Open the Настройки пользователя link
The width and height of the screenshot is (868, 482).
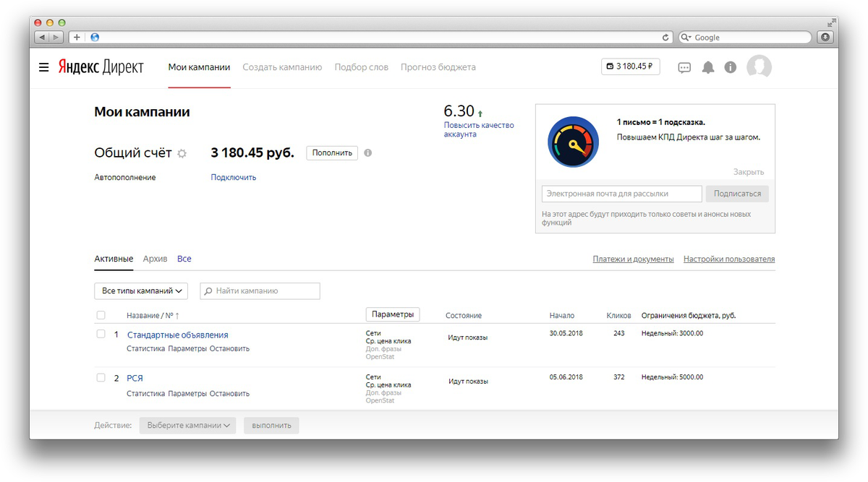(x=729, y=259)
